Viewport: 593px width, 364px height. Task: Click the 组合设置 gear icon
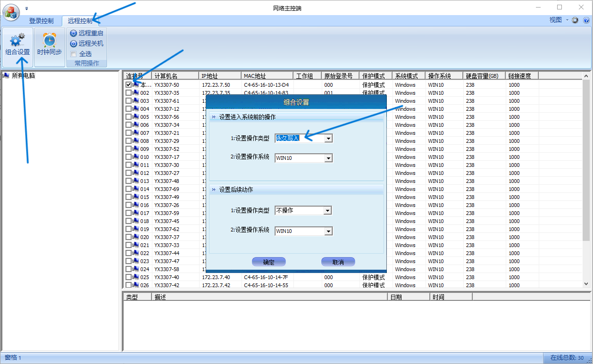tap(17, 40)
